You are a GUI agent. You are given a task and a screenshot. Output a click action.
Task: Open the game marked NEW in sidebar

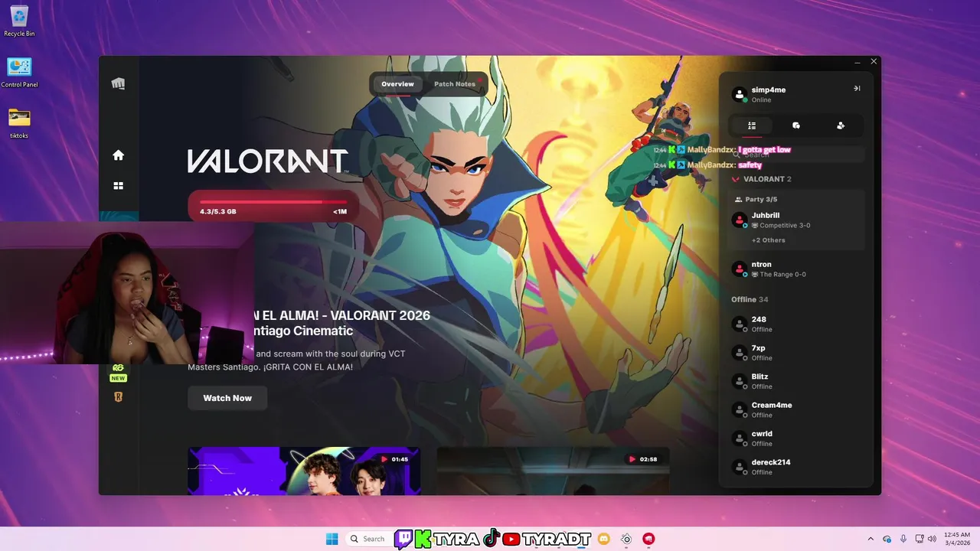(x=118, y=371)
